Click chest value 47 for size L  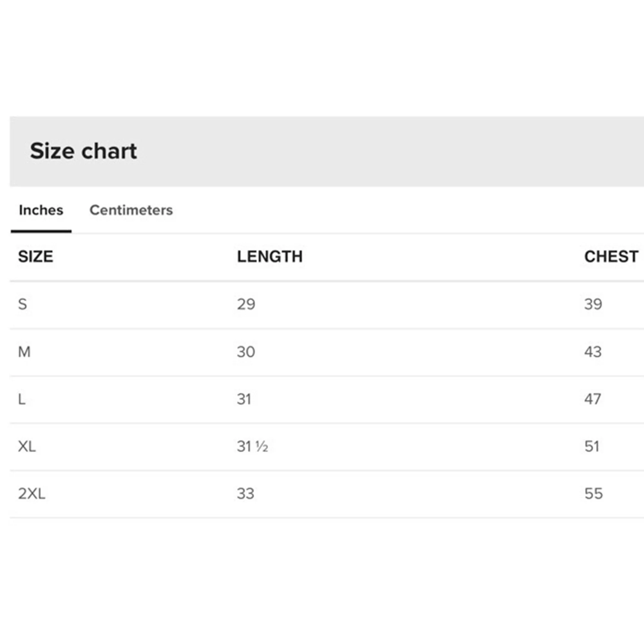pyautogui.click(x=593, y=399)
